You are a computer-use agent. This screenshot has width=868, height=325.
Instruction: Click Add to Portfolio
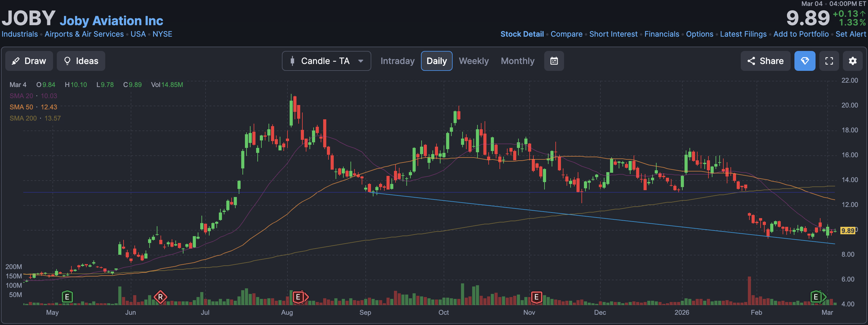point(801,34)
